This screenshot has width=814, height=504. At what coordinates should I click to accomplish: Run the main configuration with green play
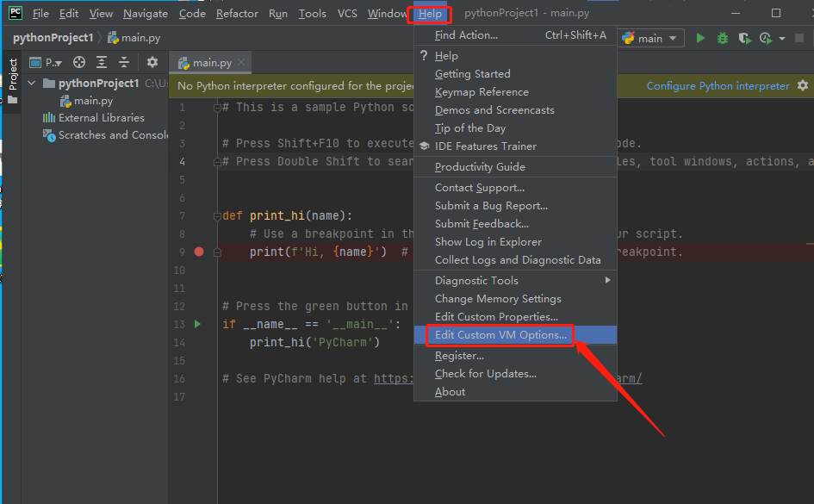[700, 38]
